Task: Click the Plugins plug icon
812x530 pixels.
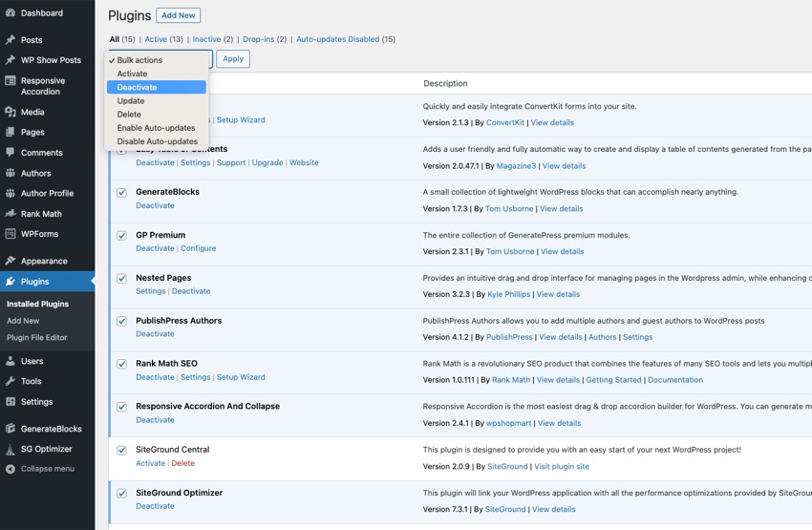Action: click(11, 282)
